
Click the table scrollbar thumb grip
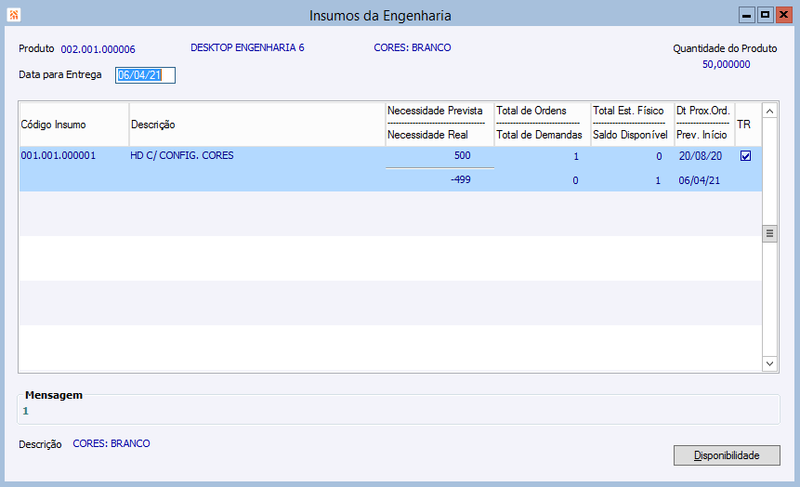770,234
